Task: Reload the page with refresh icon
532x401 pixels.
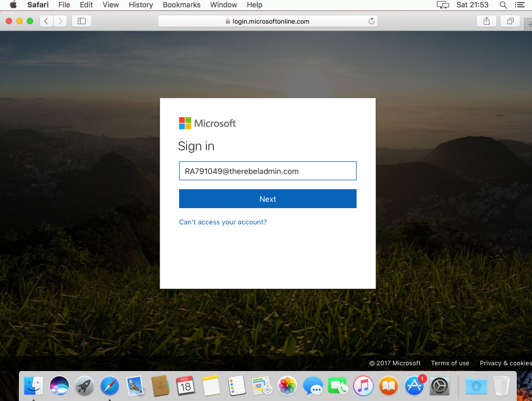Action: coord(371,21)
